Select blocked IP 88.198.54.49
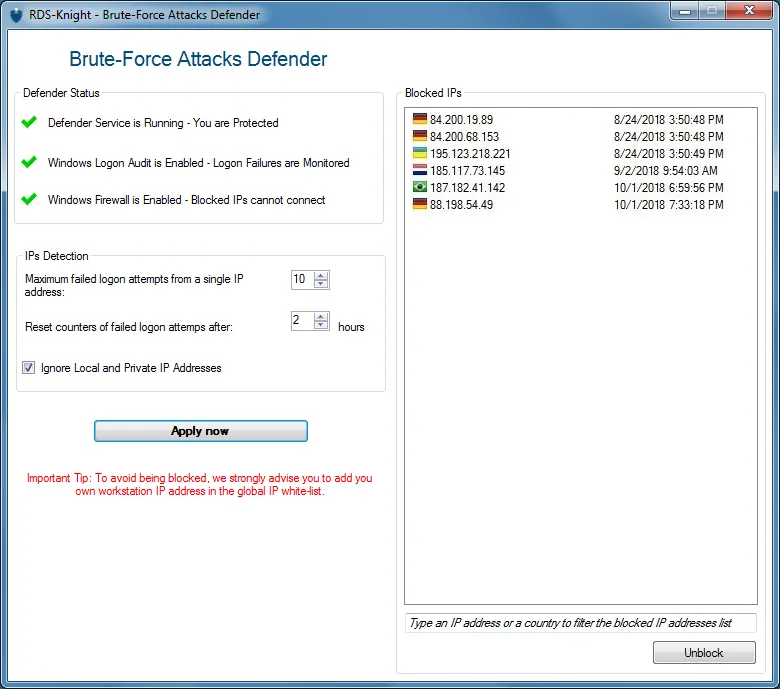 (x=461, y=204)
